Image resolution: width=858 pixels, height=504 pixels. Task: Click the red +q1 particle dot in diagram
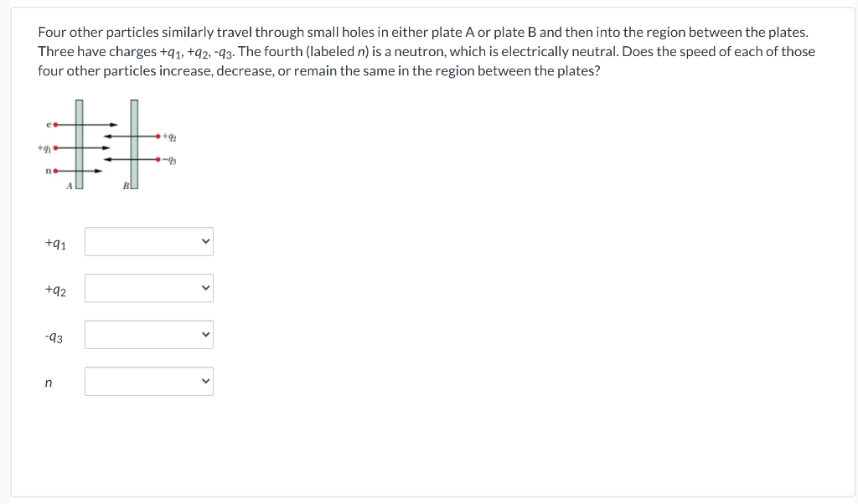coord(56,147)
